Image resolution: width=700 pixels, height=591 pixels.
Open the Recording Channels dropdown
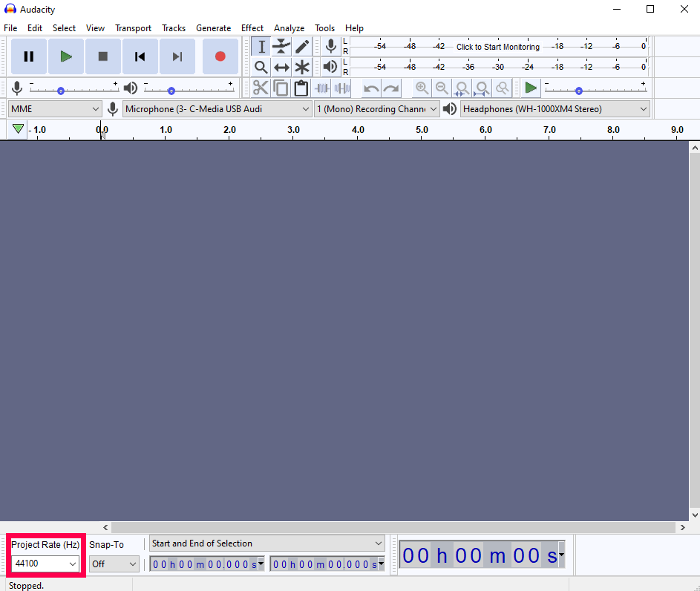pos(377,109)
